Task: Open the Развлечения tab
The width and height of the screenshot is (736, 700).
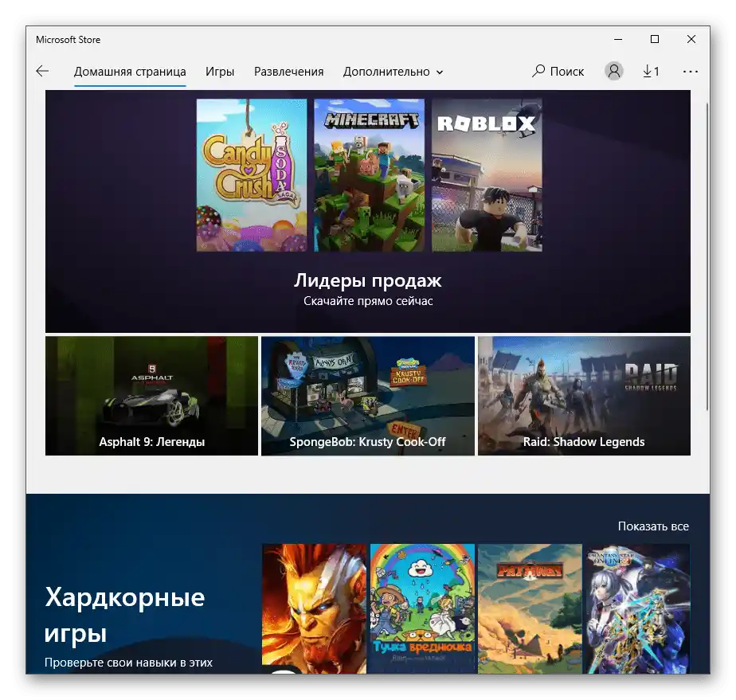Action: (288, 72)
